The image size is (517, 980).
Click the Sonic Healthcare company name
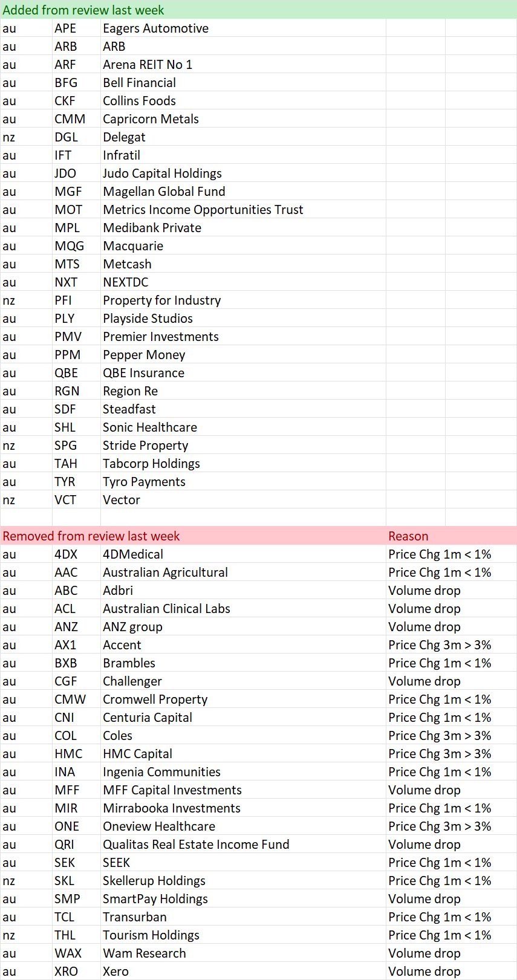[150, 427]
